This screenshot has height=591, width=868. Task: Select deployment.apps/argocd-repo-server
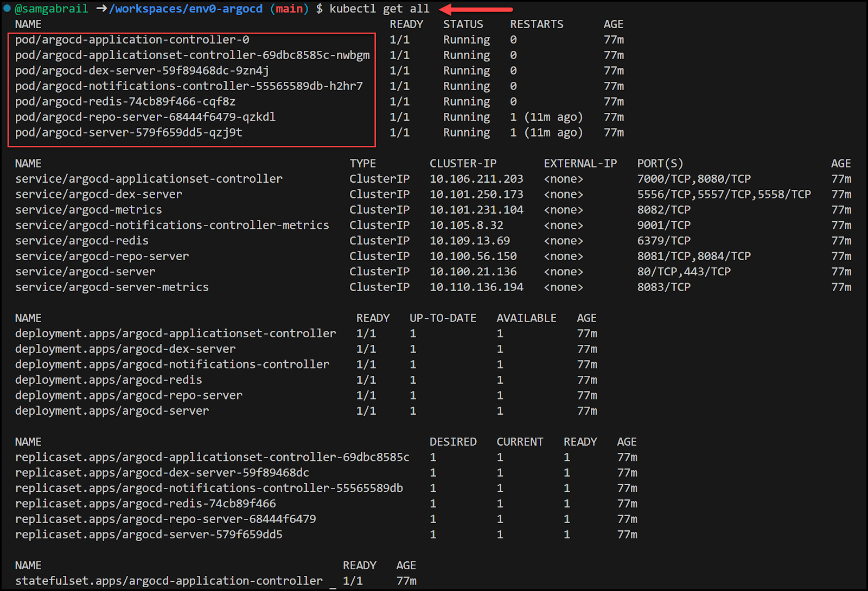click(129, 395)
